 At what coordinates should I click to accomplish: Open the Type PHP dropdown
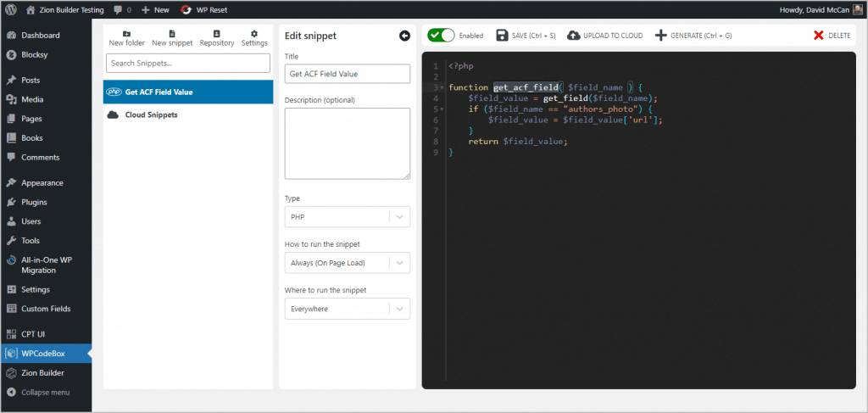[347, 217]
